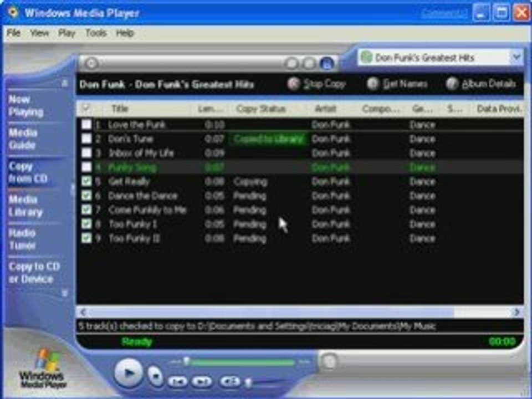Click the 'Ready' status text
532x399 pixels.
137,342
